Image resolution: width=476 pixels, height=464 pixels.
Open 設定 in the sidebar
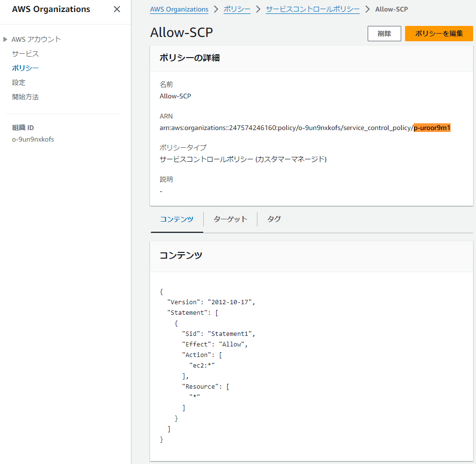coord(19,83)
